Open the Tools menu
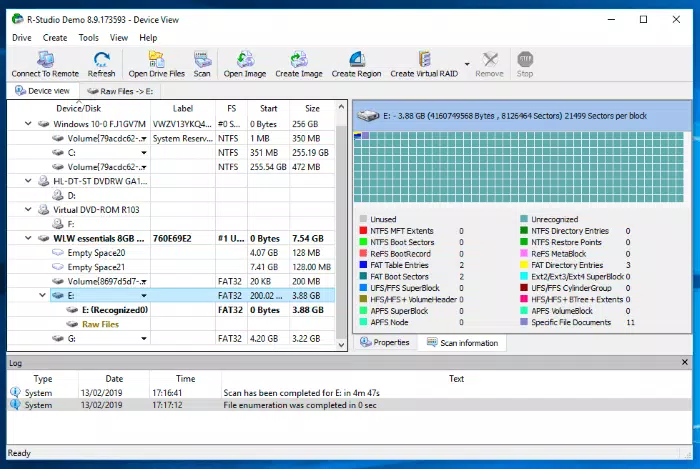Screen dimensions: 700x469 click(88, 38)
